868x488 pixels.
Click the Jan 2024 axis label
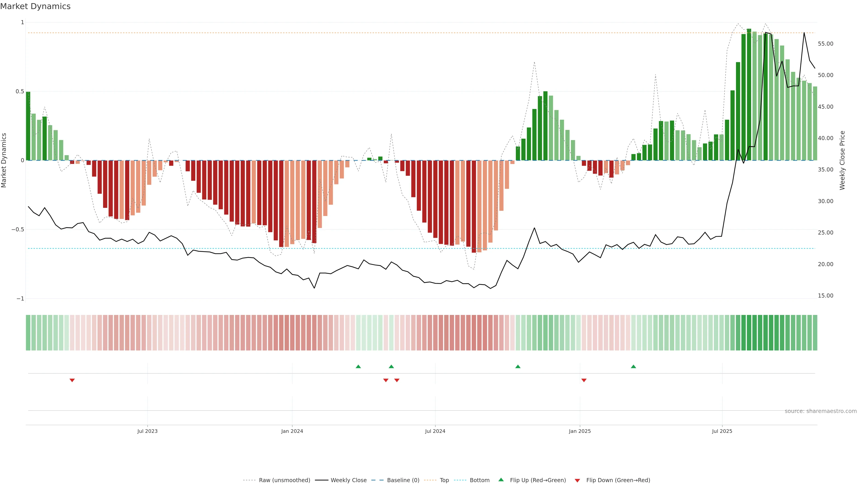point(292,431)
